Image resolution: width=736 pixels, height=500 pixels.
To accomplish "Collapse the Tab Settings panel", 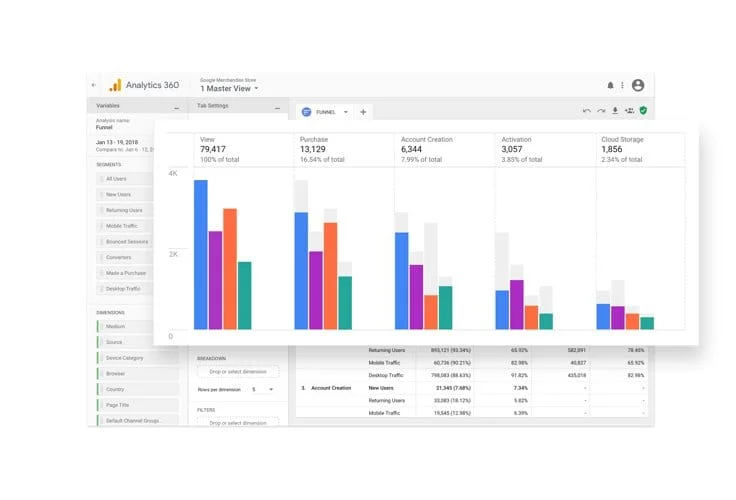I will point(280,106).
